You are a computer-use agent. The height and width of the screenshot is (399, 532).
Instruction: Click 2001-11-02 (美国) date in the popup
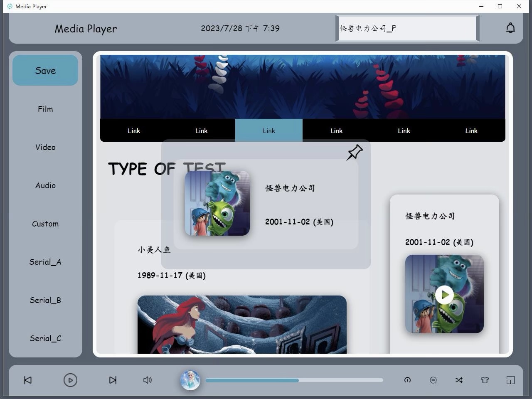coord(299,222)
